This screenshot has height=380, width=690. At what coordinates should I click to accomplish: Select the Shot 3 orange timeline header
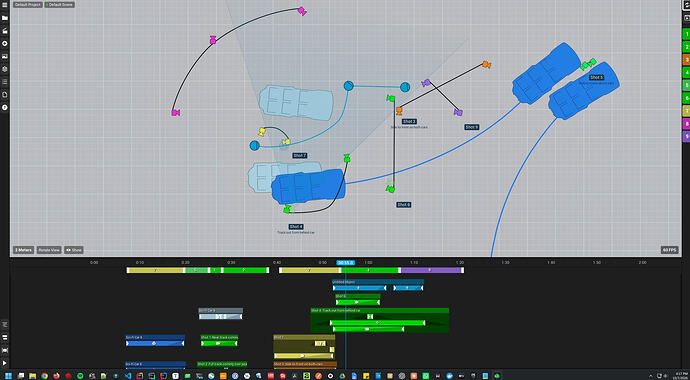[x=305, y=364]
